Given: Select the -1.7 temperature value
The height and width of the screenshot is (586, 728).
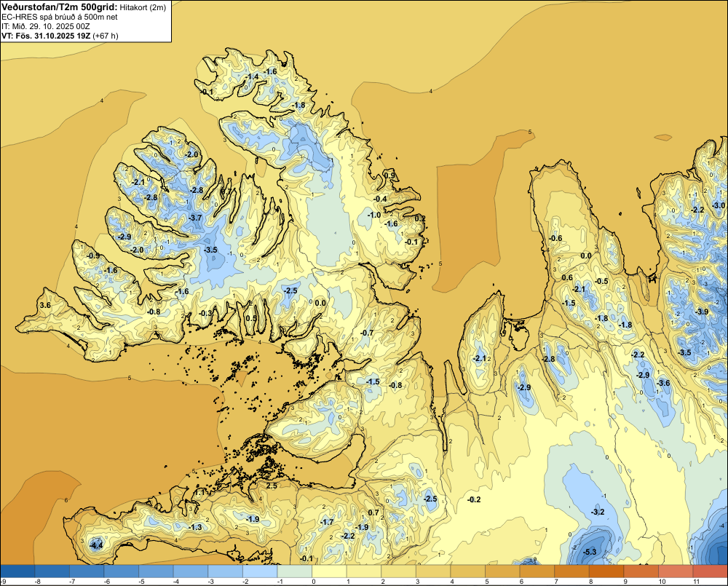Looking at the screenshot, I should [x=328, y=522].
